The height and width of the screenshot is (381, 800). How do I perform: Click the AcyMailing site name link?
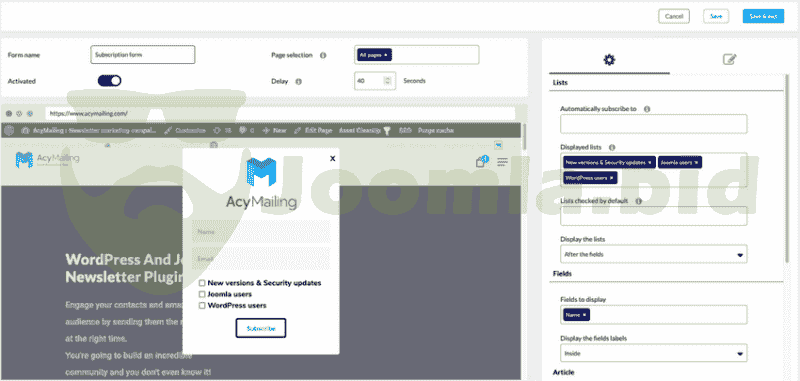click(x=89, y=131)
